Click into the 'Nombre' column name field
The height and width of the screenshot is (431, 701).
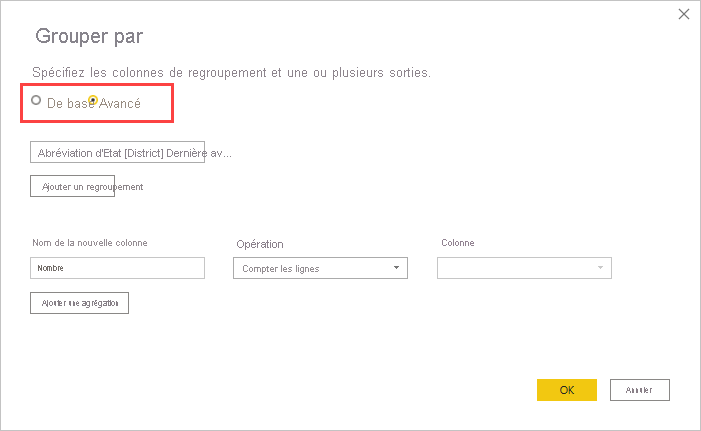point(118,268)
